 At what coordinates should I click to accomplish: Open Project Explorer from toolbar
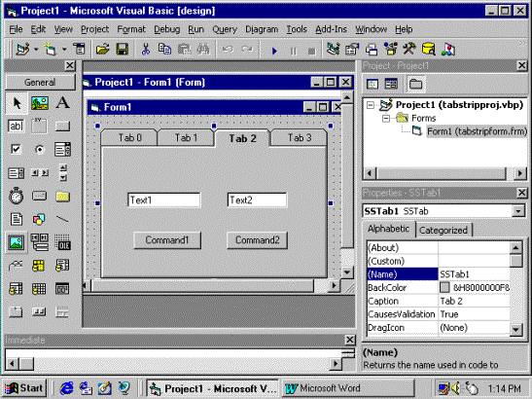click(x=334, y=50)
